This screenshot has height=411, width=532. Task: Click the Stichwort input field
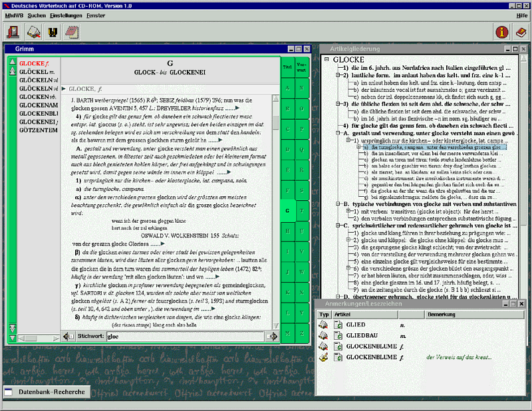pyautogui.click(x=186, y=337)
